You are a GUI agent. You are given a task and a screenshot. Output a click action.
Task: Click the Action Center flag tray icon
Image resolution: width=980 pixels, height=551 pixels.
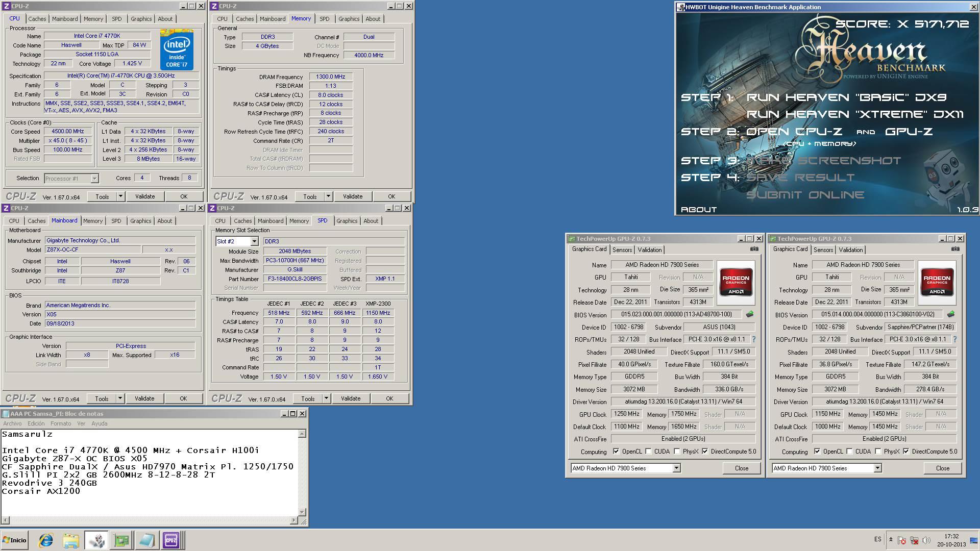(902, 540)
